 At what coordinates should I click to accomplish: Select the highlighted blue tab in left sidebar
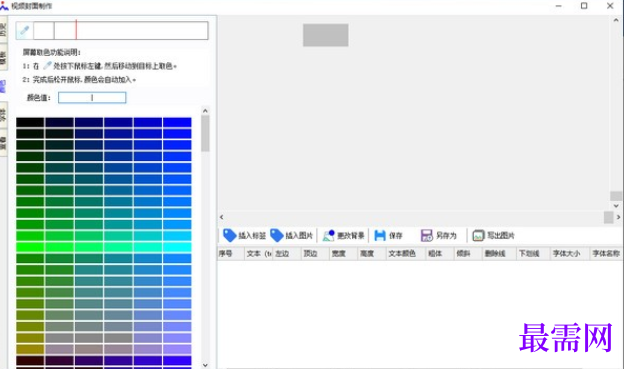[3, 87]
